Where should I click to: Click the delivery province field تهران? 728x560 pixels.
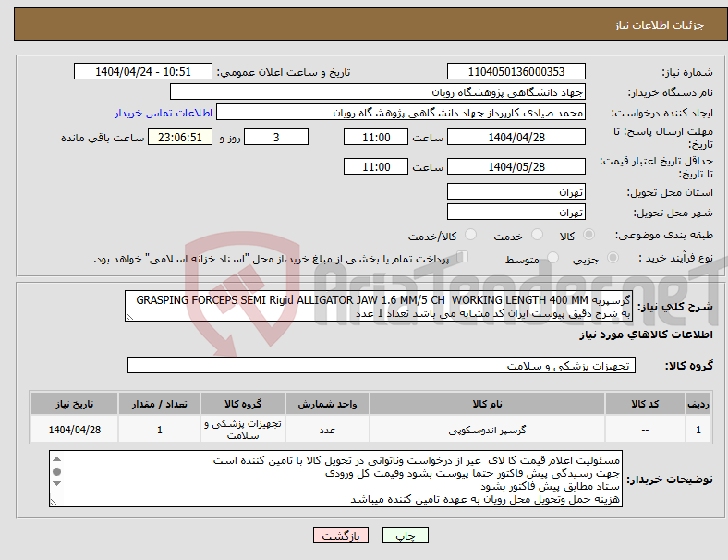point(516,191)
